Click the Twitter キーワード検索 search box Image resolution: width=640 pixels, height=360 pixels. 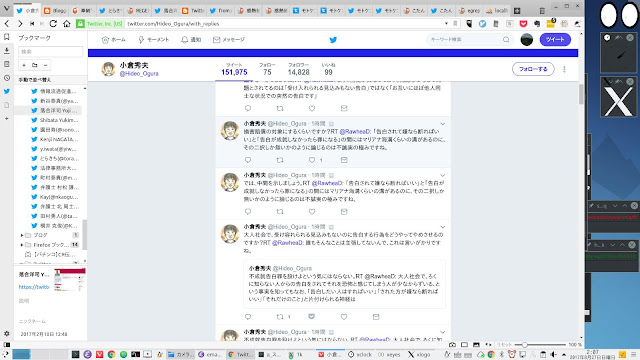pyautogui.click(x=469, y=40)
